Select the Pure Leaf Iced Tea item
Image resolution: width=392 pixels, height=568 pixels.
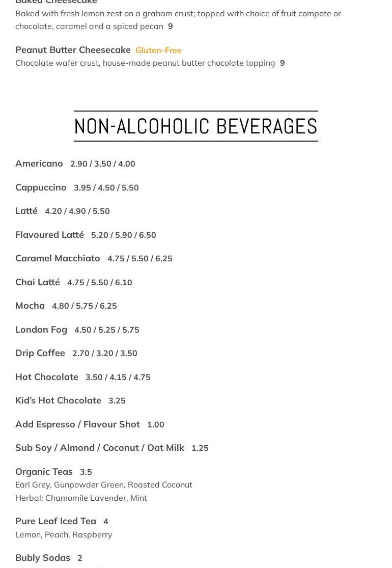pos(55,521)
